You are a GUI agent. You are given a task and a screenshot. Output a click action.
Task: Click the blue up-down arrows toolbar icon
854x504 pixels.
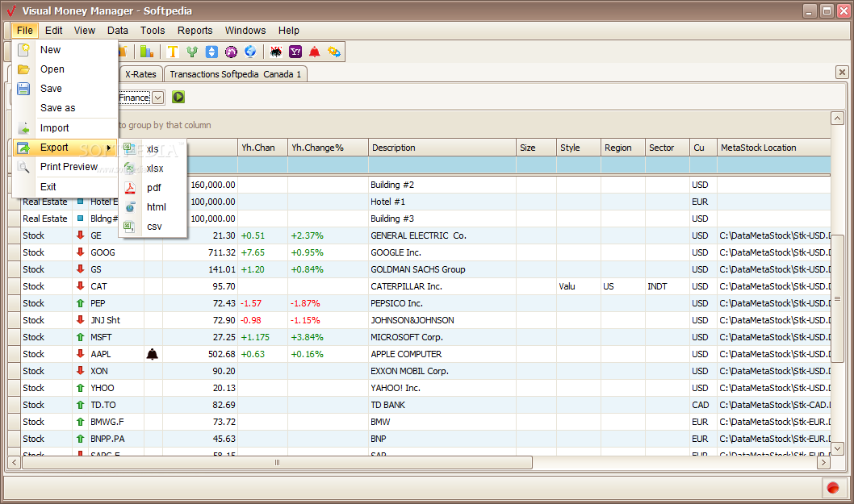211,52
